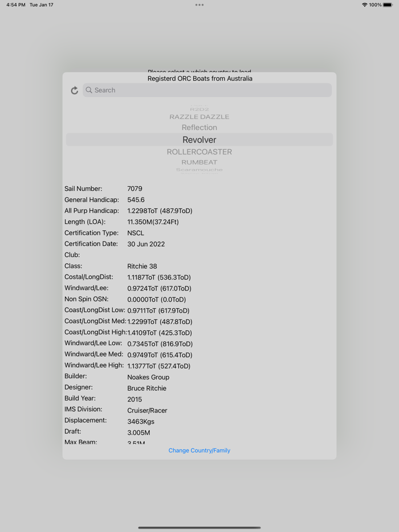This screenshot has height=532, width=399.
Task: Click the 100% battery percentage label
Action: (x=376, y=5)
